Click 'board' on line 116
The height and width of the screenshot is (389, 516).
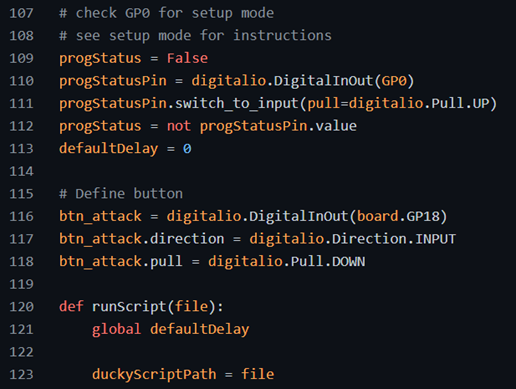pos(377,217)
